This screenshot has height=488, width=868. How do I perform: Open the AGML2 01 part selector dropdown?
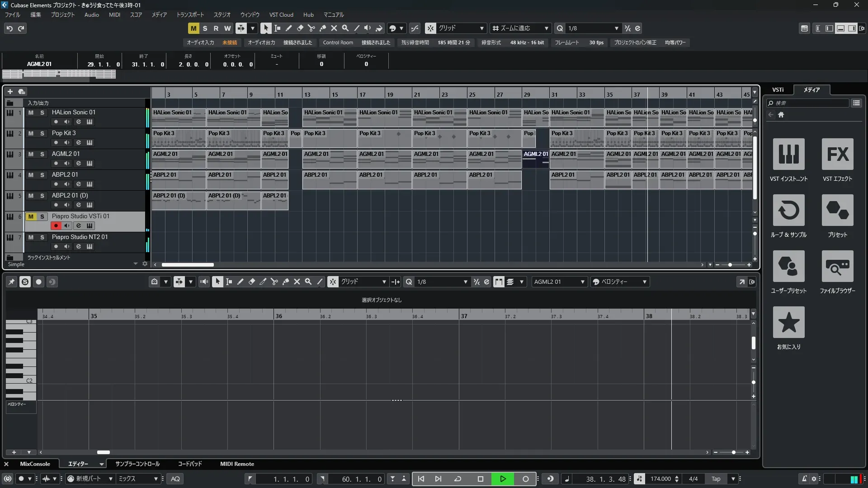582,282
